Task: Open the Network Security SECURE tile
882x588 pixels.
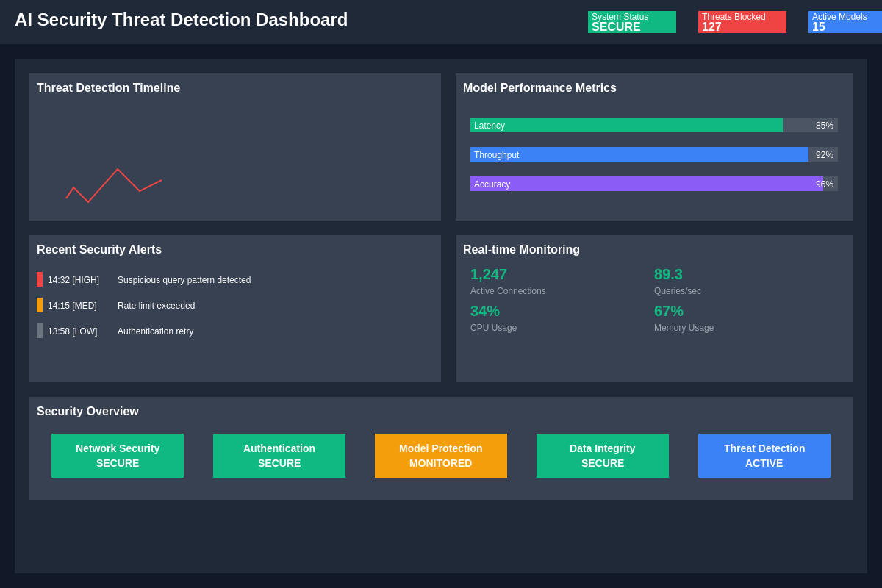Action: (x=118, y=456)
